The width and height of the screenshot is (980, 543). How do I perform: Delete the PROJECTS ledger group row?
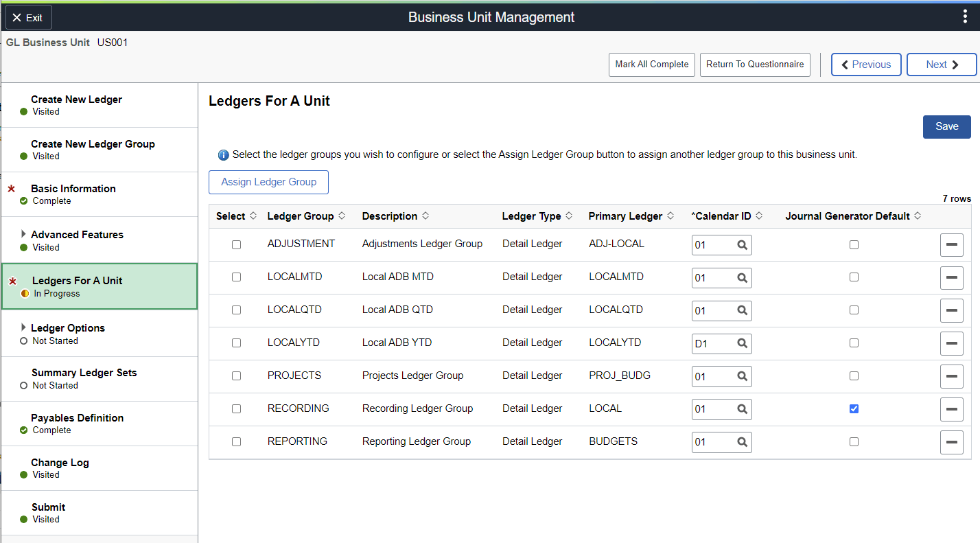(x=952, y=376)
